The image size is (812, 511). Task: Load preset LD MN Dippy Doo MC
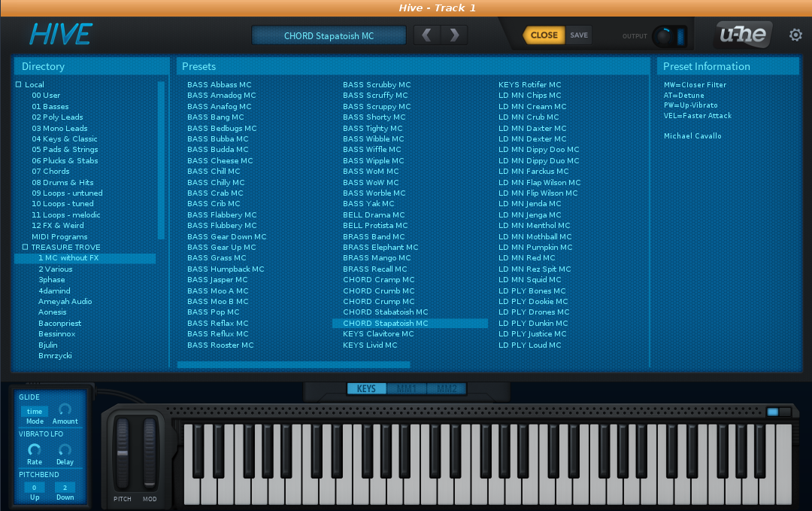tap(538, 149)
